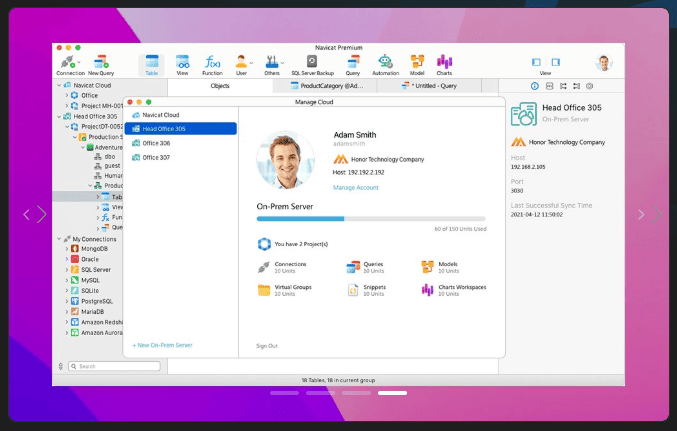Viewport: 677px width, 431px height.
Task: Click 'You have 2 Project(s)' text
Action: point(301,244)
